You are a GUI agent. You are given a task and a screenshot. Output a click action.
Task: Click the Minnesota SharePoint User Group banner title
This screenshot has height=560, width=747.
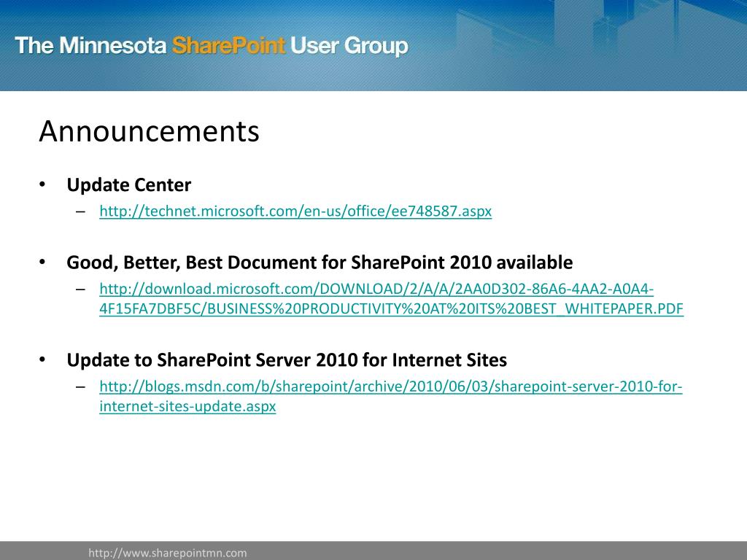pos(212,46)
